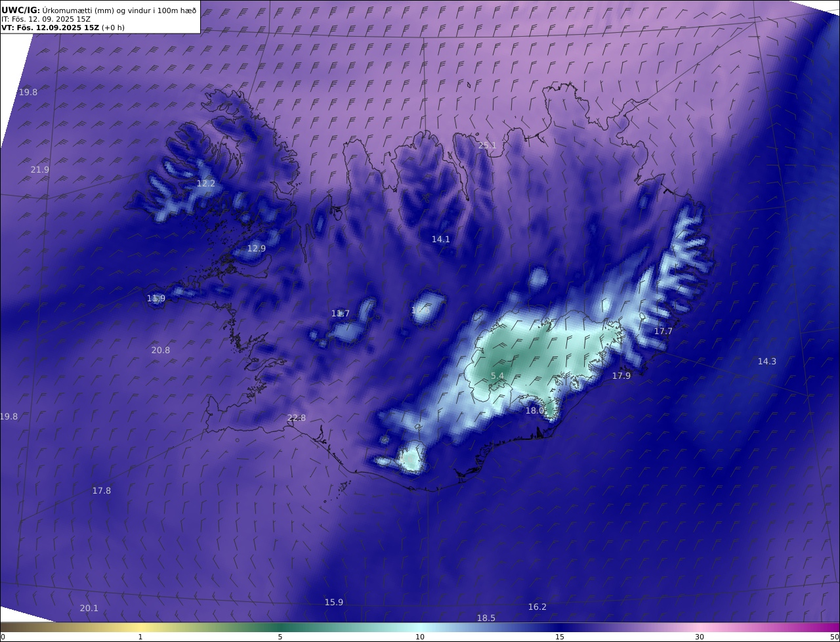Click the 12.2 value over the Westfjords

tap(206, 183)
